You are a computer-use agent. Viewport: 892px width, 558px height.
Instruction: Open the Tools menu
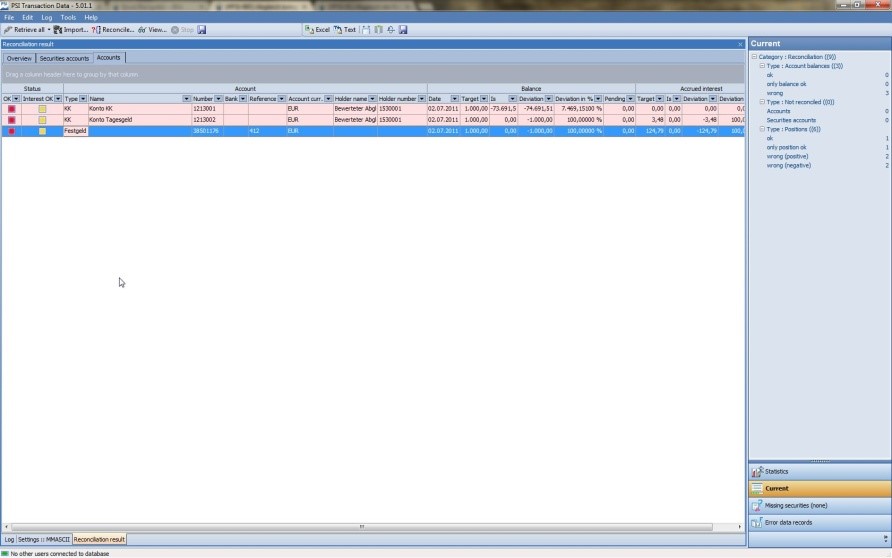click(68, 17)
